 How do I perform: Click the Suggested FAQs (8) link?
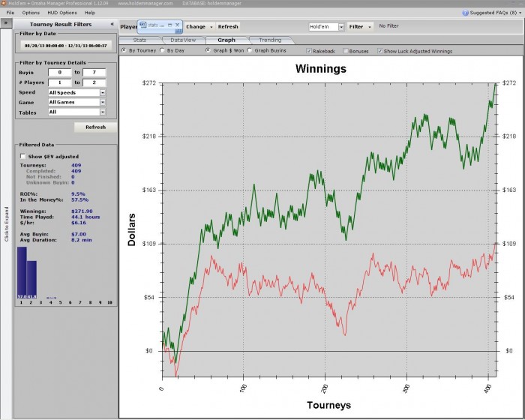coord(493,13)
